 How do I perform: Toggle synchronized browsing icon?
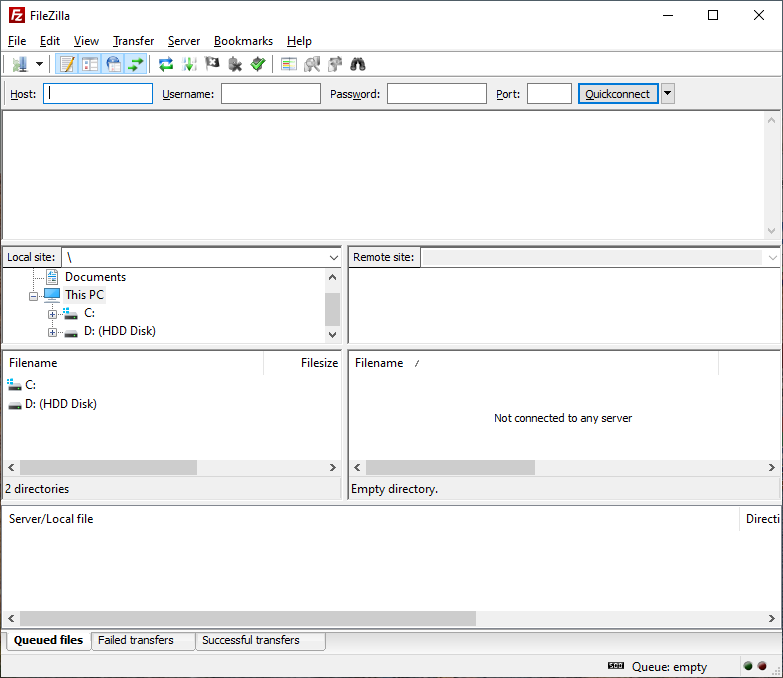(x=335, y=64)
